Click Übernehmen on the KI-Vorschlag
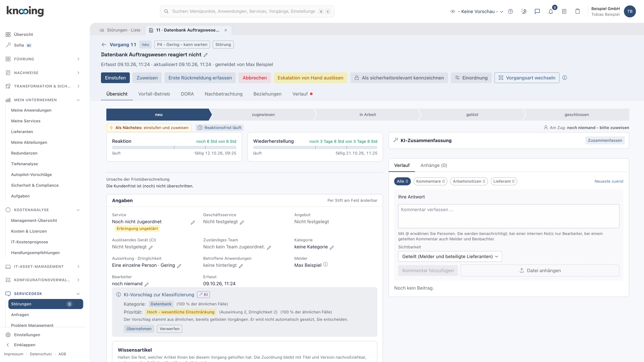 click(139, 329)
